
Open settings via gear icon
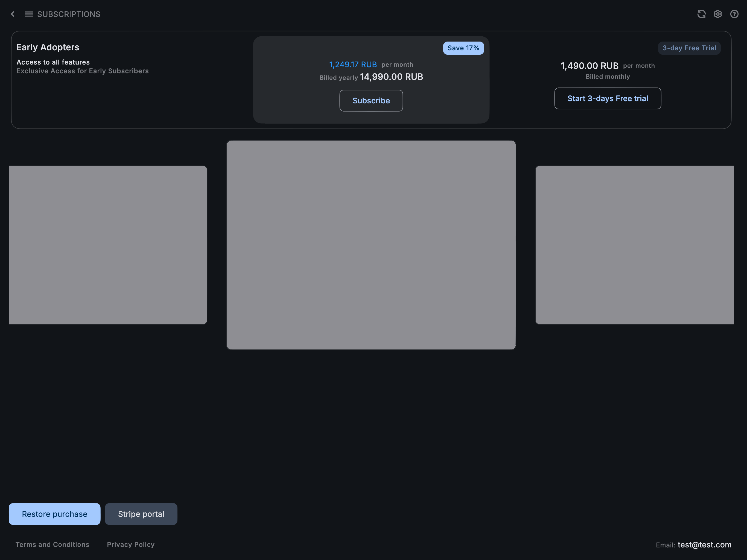[718, 14]
